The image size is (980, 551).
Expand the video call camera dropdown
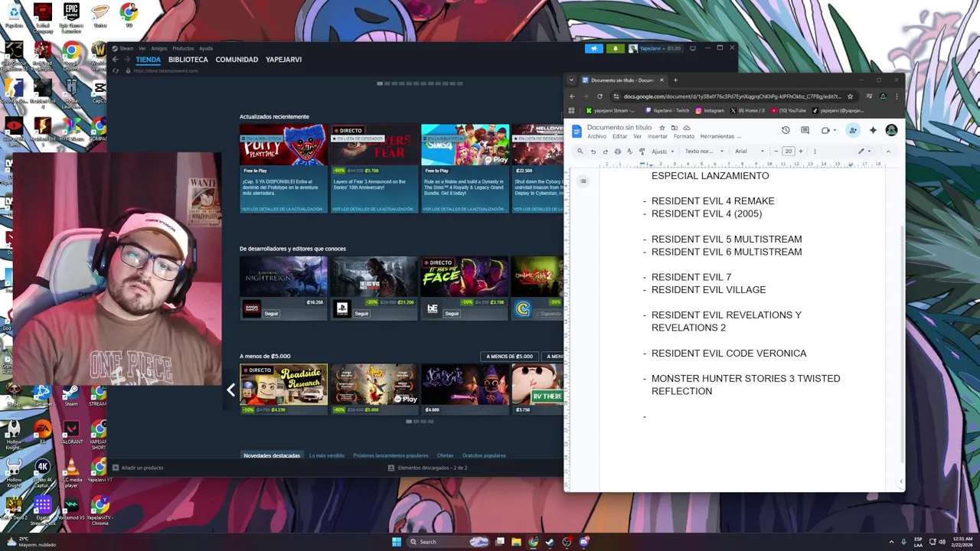coord(835,131)
